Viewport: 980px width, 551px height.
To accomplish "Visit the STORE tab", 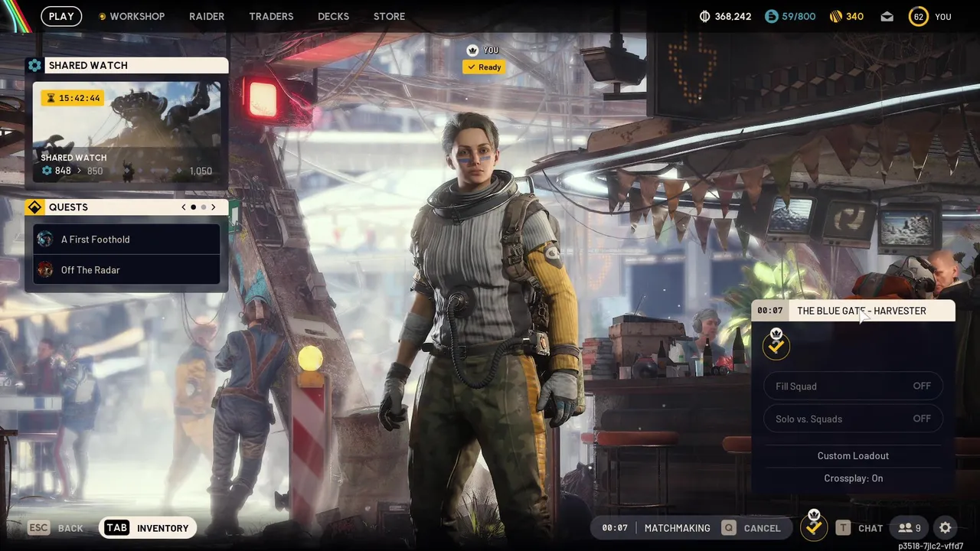I will (x=389, y=16).
